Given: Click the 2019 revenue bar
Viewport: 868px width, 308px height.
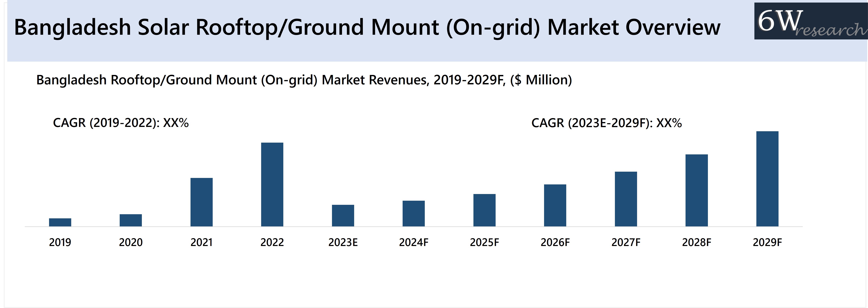Looking at the screenshot, I should coord(60,222).
